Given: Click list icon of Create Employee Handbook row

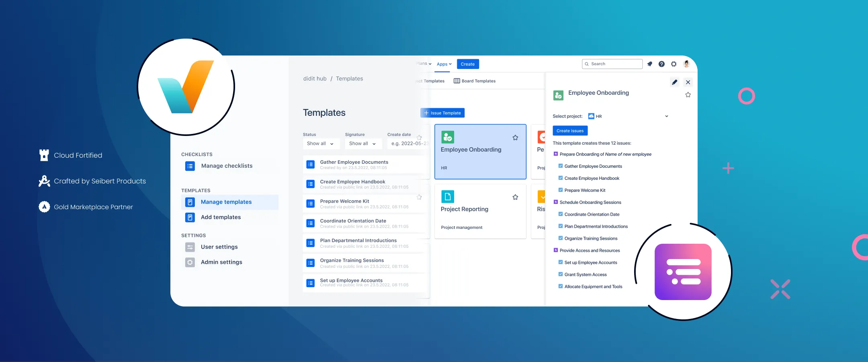Looking at the screenshot, I should coord(310,184).
